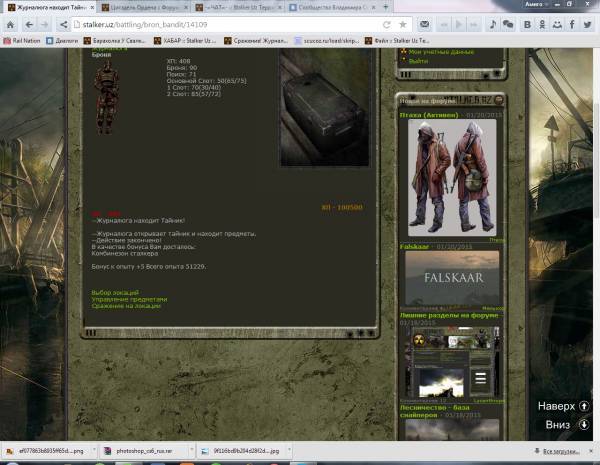The width and height of the screenshot is (600, 465).
Task: Skip to previous track in toolbar
Action: 444,25
